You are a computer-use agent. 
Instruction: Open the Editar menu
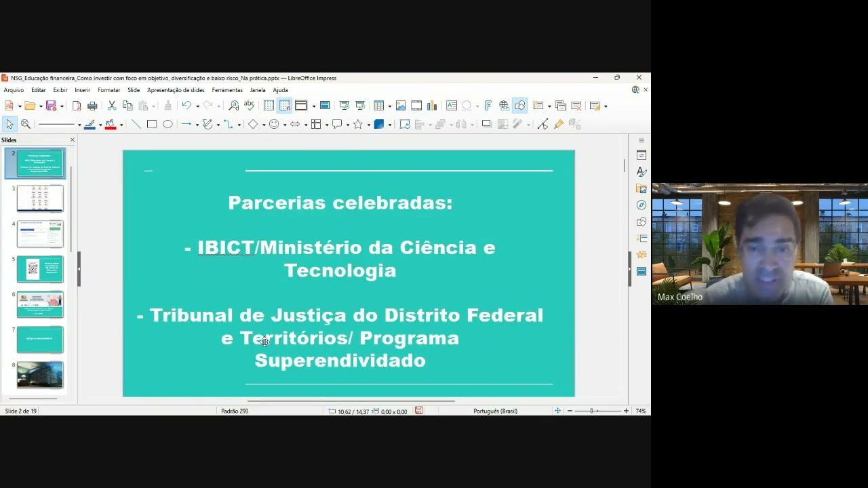(39, 90)
